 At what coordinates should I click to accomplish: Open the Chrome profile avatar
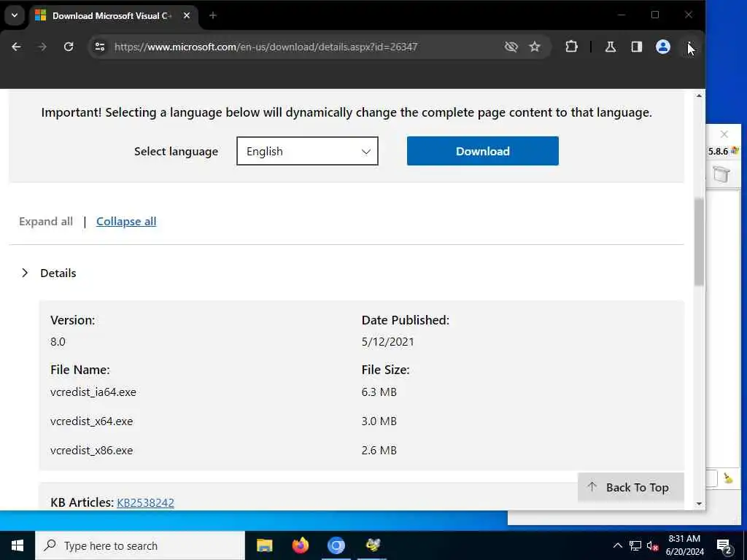[662, 47]
